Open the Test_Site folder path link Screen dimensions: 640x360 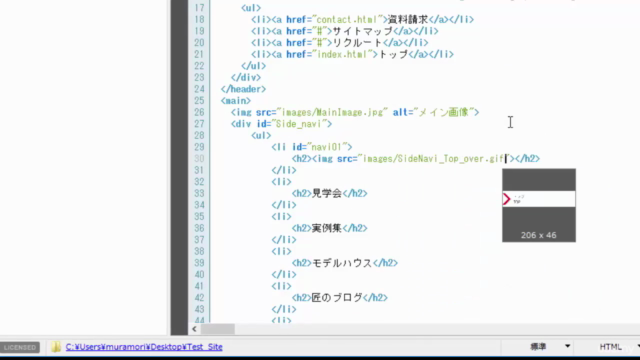click(x=144, y=347)
